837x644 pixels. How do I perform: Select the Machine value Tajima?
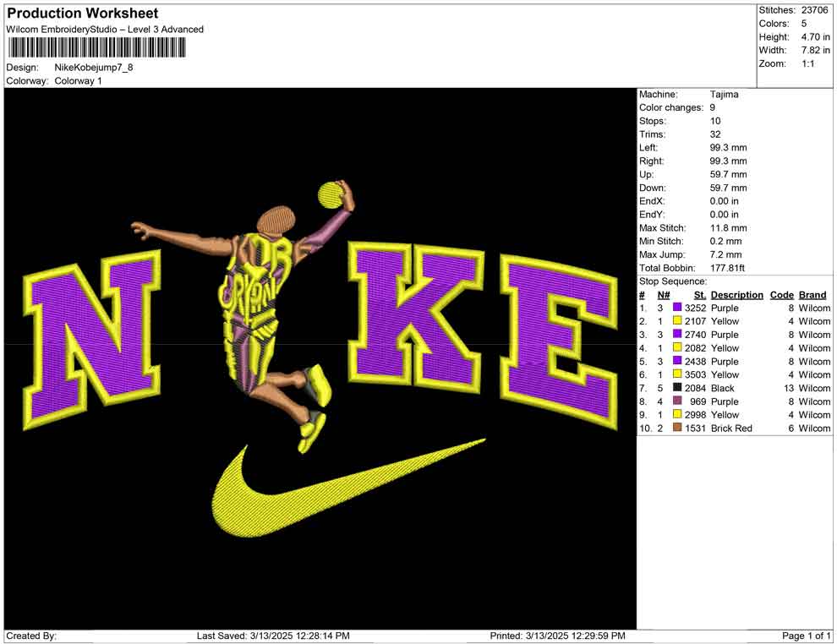tap(724, 95)
